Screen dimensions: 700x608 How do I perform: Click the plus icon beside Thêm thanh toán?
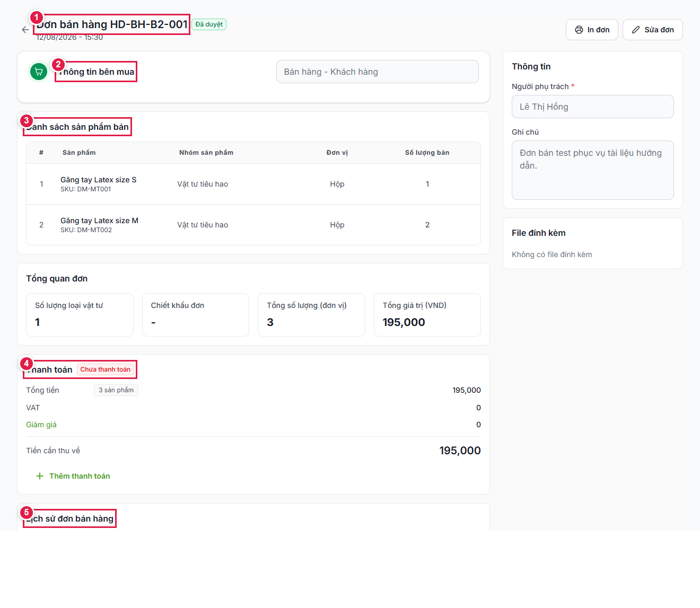(40, 476)
